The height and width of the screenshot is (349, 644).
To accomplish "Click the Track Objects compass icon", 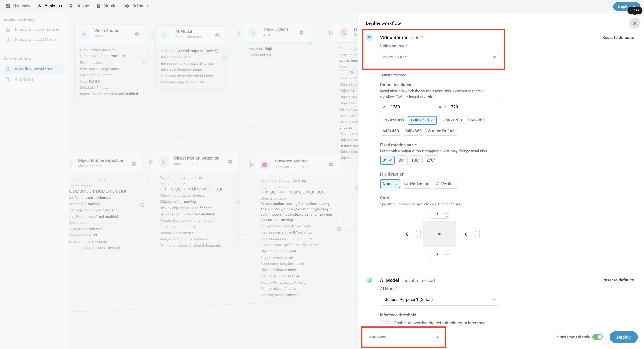I will [x=253, y=32].
